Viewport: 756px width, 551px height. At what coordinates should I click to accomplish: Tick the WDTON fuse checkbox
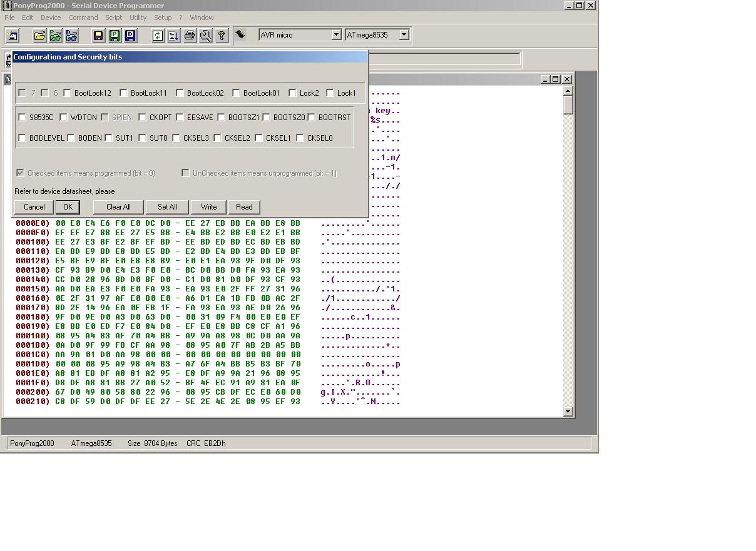tap(63, 117)
